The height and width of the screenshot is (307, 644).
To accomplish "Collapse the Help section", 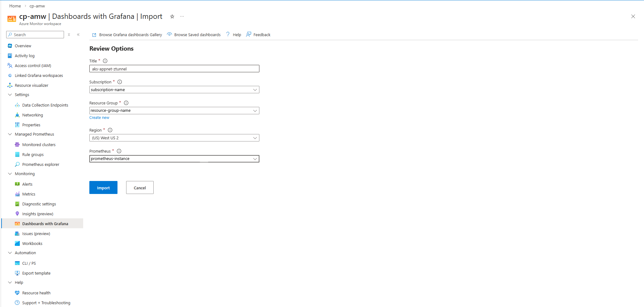I will click(x=10, y=282).
